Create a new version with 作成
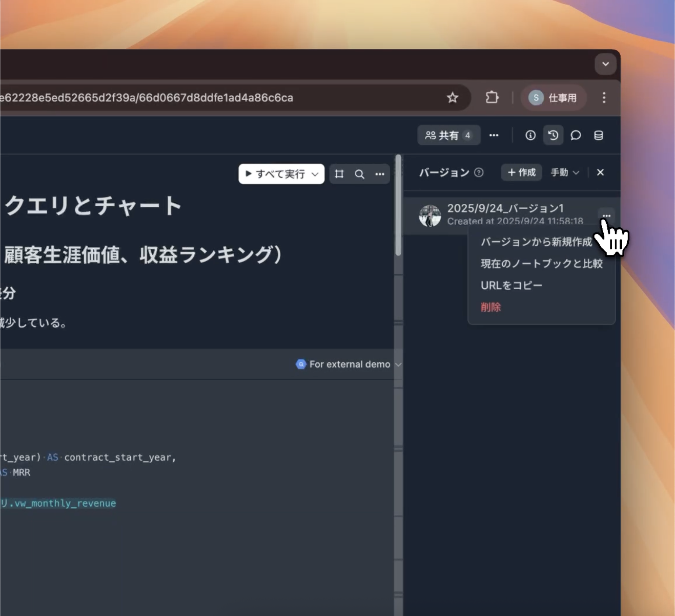Viewport: 675px width, 616px height. 521,172
